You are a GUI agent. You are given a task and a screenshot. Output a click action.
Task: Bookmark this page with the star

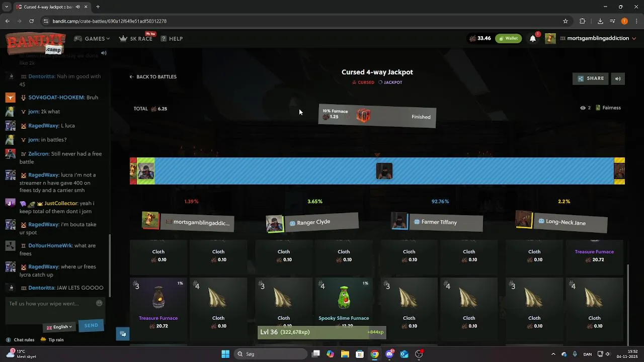tap(566, 21)
